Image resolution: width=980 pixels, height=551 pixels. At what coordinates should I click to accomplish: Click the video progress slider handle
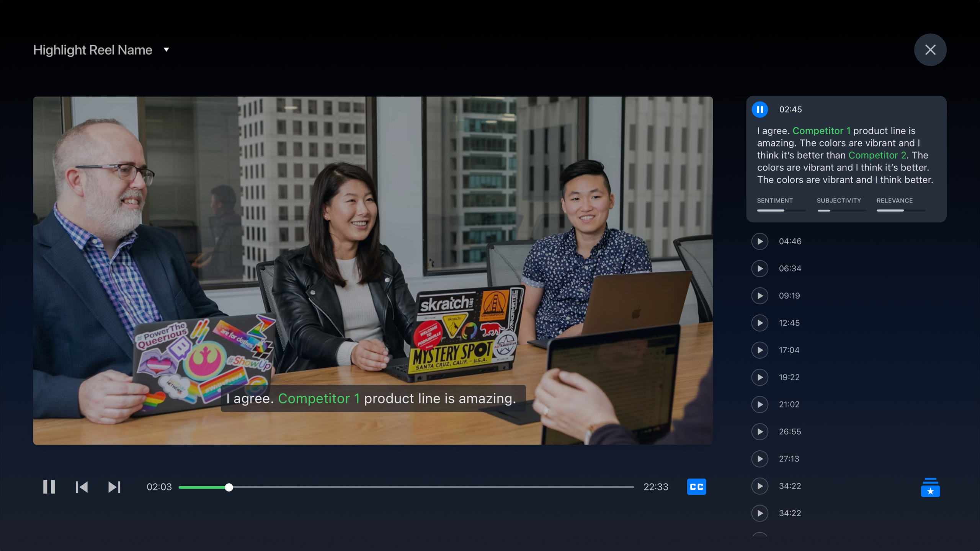229,487
